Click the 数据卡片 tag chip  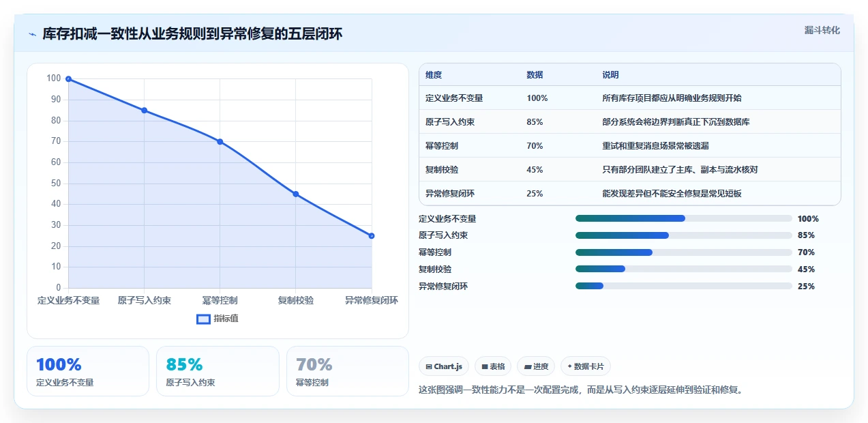point(586,366)
